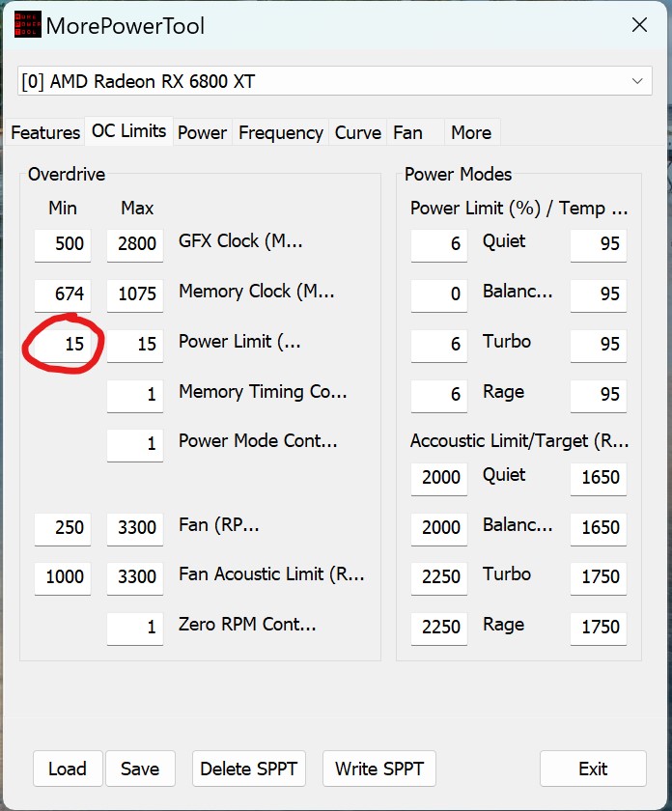Switch to the Features tab
The height and width of the screenshot is (811, 672).
tap(45, 133)
